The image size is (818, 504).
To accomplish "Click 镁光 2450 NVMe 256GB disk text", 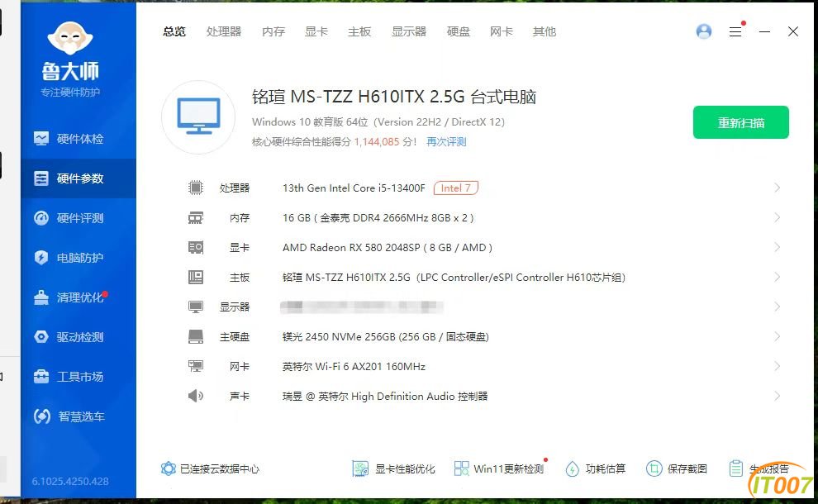I will pyautogui.click(x=386, y=336).
